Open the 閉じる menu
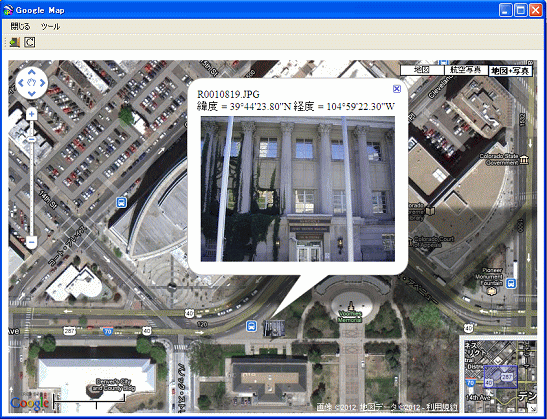 [20, 27]
